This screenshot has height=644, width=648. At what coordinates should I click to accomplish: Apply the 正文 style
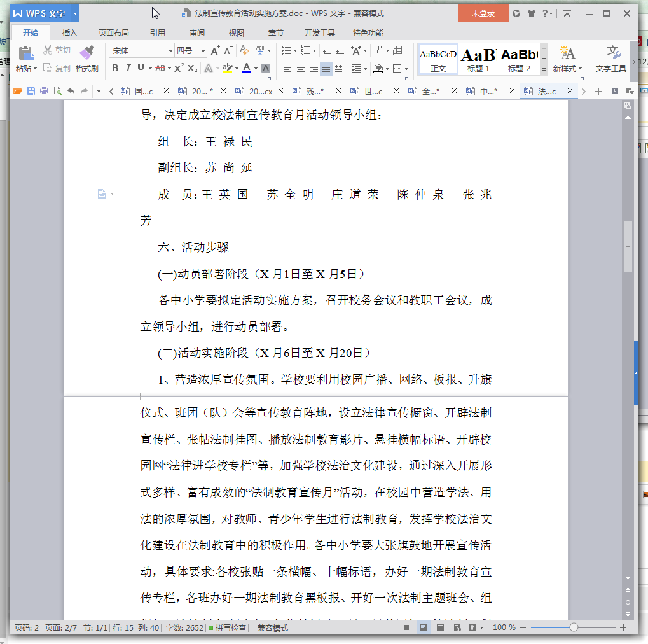point(438,60)
